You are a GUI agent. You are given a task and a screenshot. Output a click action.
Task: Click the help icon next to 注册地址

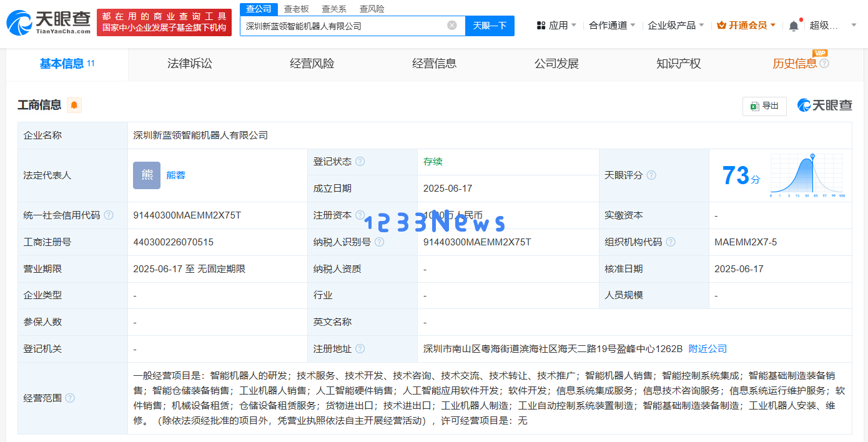[360, 349]
